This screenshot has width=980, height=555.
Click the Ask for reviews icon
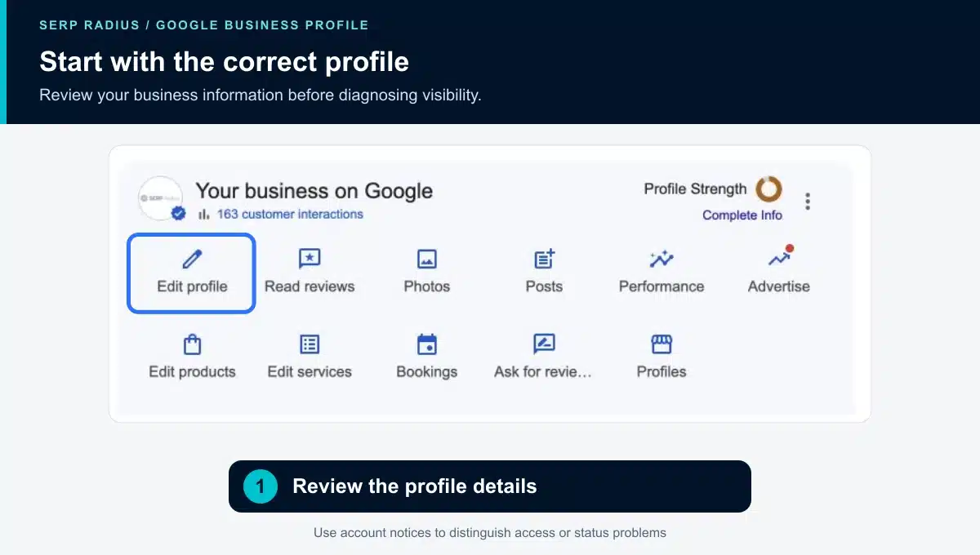click(x=545, y=344)
